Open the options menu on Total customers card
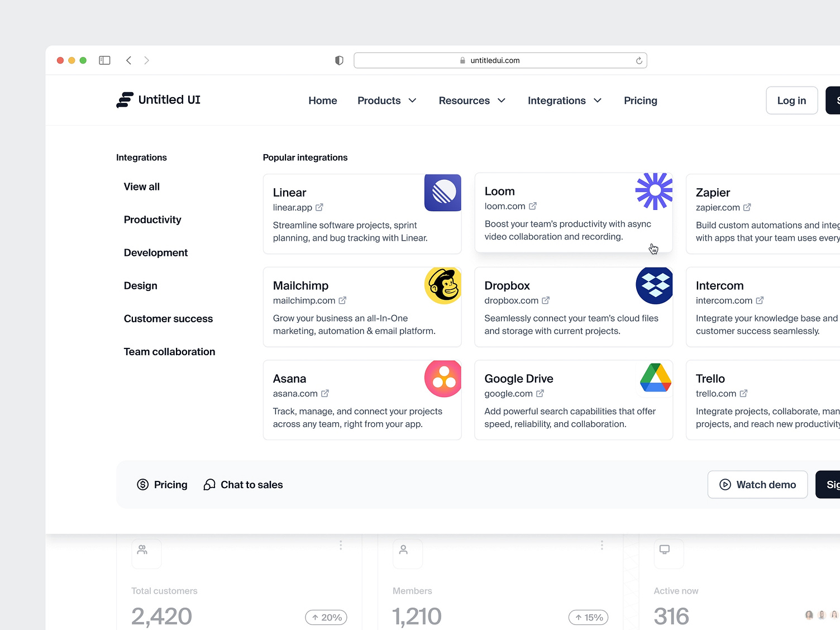This screenshot has height=630, width=840. click(341, 545)
